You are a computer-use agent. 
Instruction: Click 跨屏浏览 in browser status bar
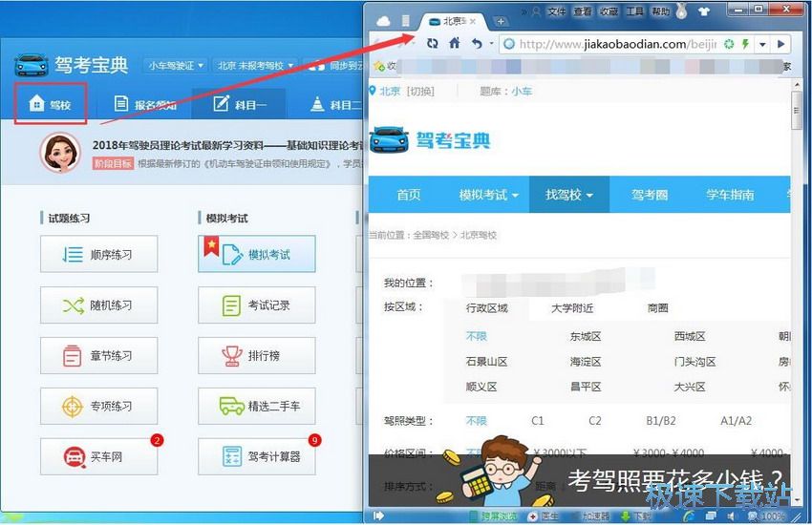pos(494,515)
